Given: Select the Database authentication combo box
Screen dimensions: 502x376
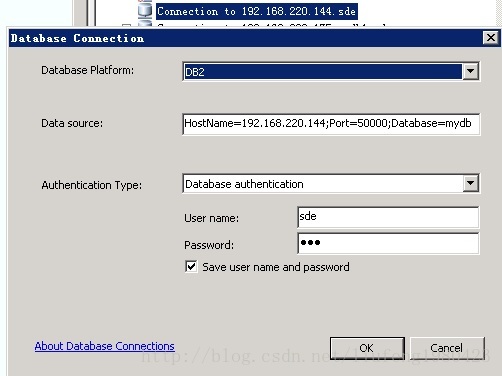Looking at the screenshot, I should (x=331, y=183).
